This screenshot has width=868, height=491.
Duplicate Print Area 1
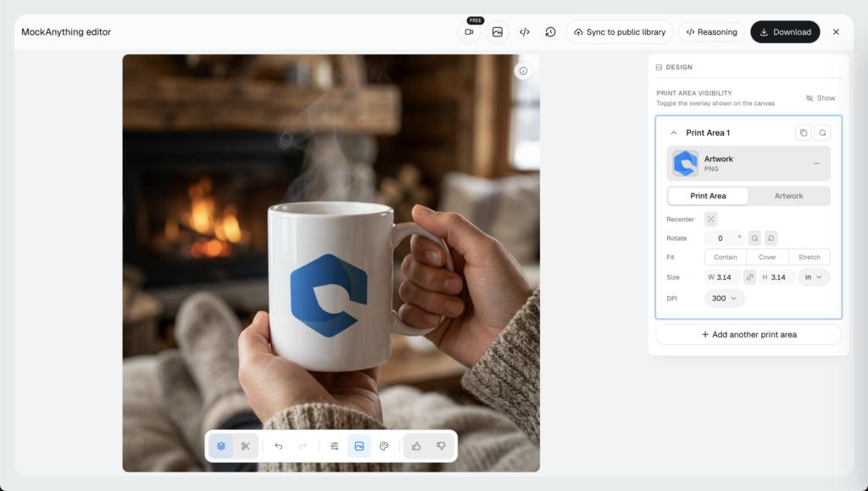tap(804, 133)
